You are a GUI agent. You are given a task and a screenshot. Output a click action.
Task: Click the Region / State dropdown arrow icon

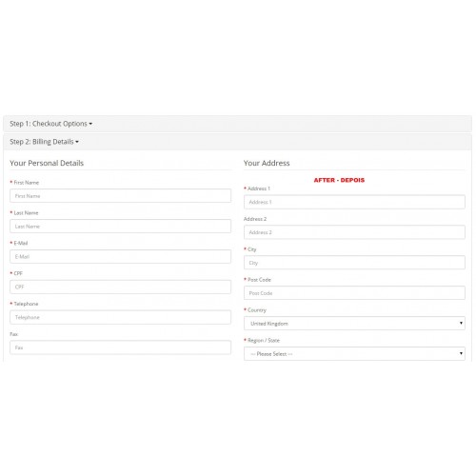tap(461, 353)
